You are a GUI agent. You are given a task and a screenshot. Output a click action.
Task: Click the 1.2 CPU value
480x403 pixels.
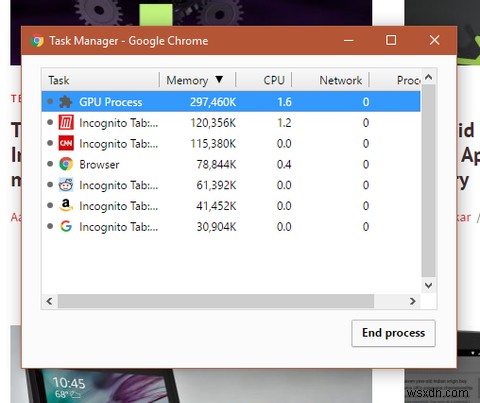coord(284,123)
